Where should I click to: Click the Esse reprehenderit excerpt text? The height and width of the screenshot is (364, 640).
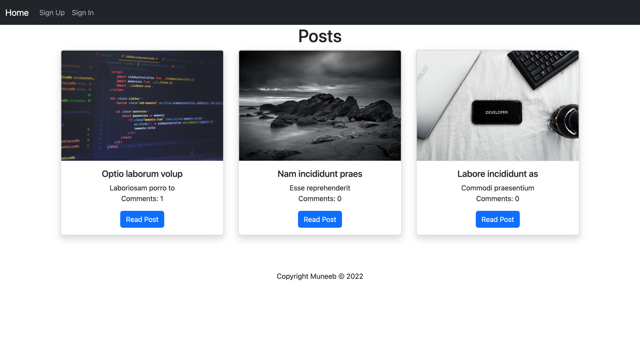pos(320,188)
